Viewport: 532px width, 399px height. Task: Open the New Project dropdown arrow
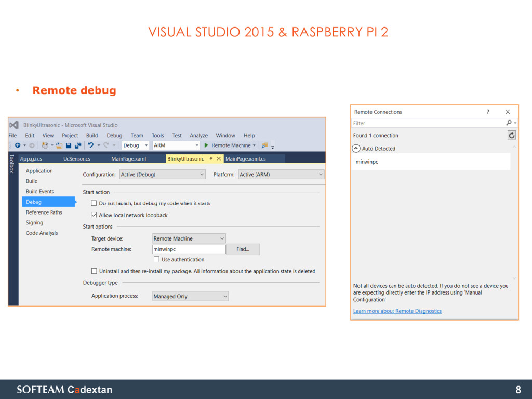pos(52,145)
